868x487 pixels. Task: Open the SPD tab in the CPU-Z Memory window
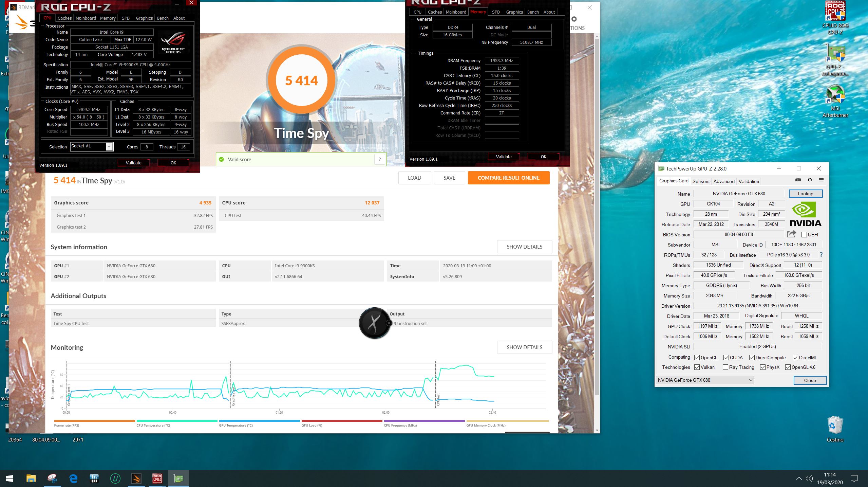[x=496, y=12]
